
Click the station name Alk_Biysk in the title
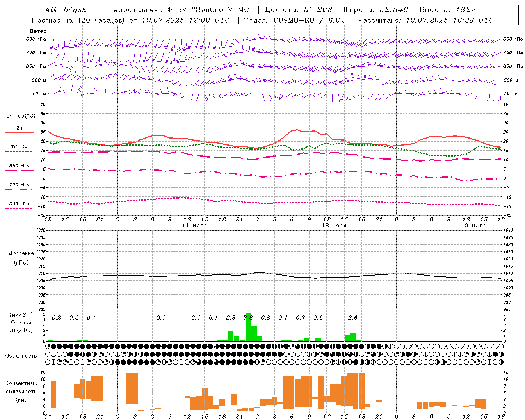coord(66,10)
